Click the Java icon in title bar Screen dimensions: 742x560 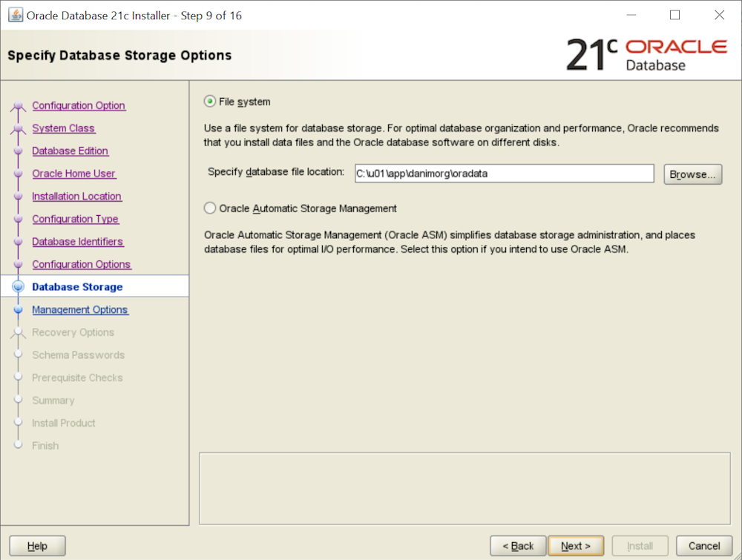point(15,15)
